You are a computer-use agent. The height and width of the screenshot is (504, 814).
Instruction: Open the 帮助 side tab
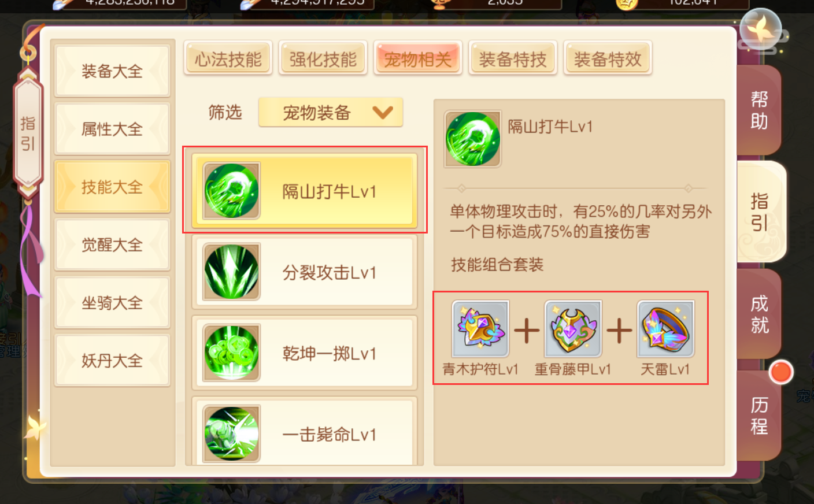(x=759, y=110)
